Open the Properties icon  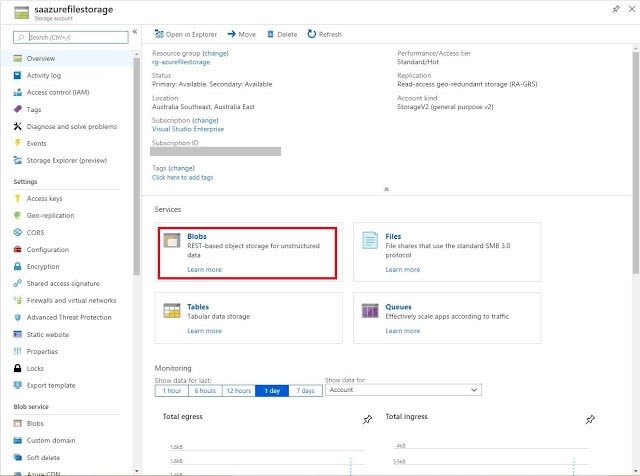pyautogui.click(x=17, y=351)
